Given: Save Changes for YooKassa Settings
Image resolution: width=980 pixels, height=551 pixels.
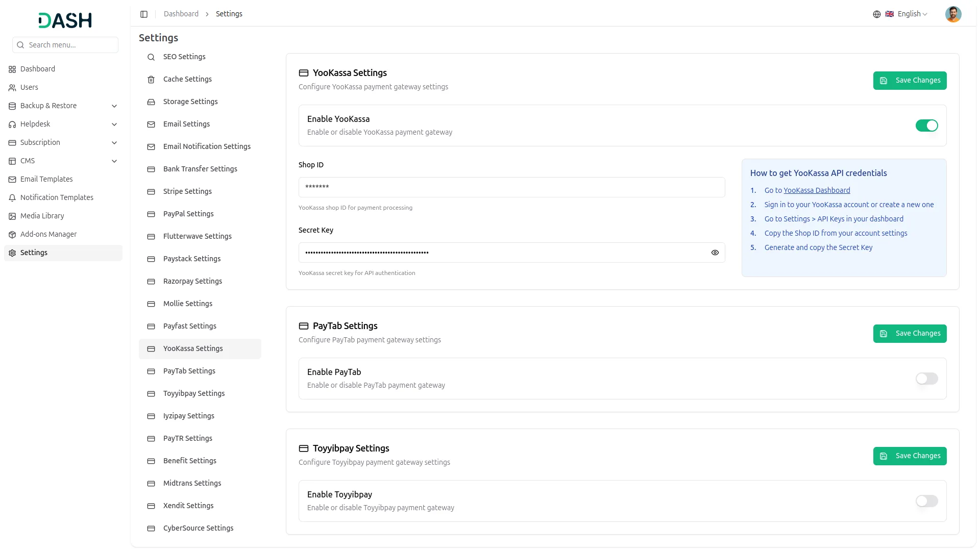Looking at the screenshot, I should [x=910, y=81].
